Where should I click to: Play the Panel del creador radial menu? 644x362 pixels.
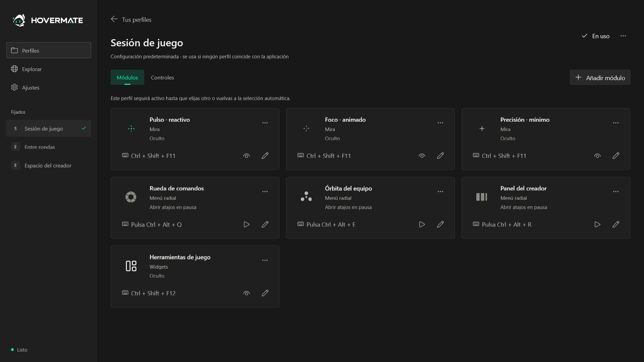[x=597, y=225]
